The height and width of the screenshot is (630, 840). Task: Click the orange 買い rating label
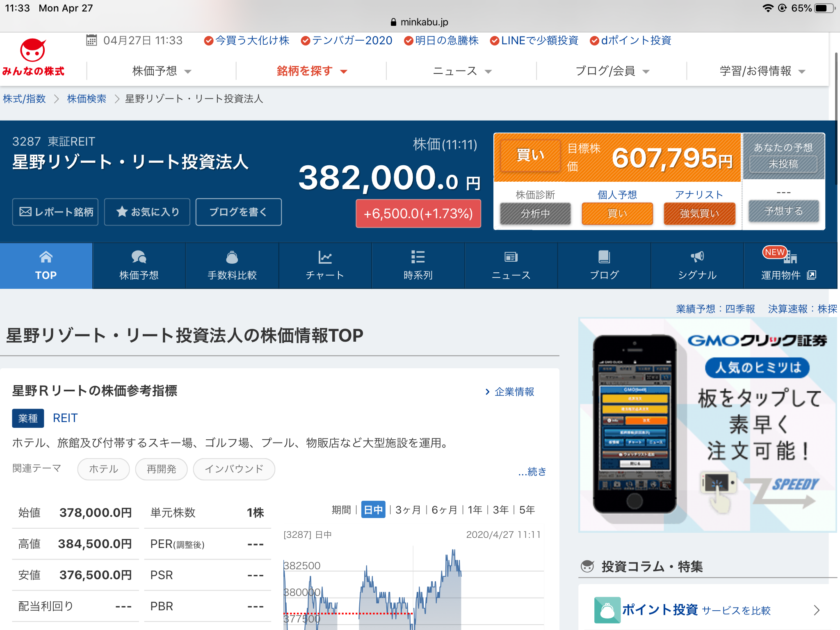click(530, 155)
